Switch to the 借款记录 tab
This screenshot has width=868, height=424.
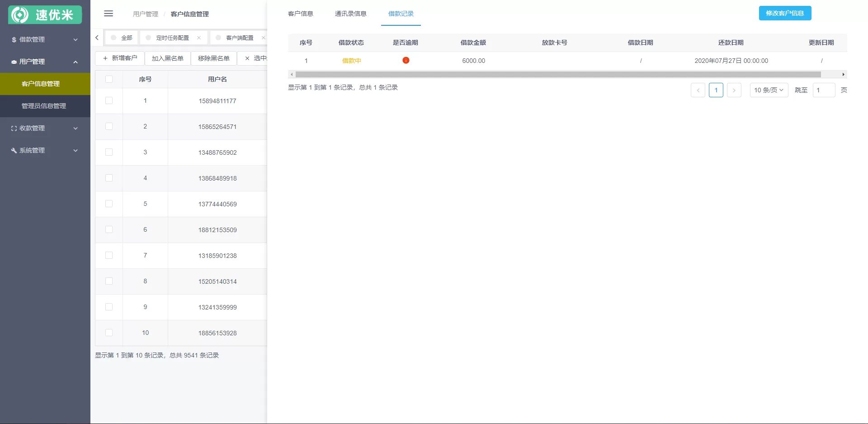[401, 14]
